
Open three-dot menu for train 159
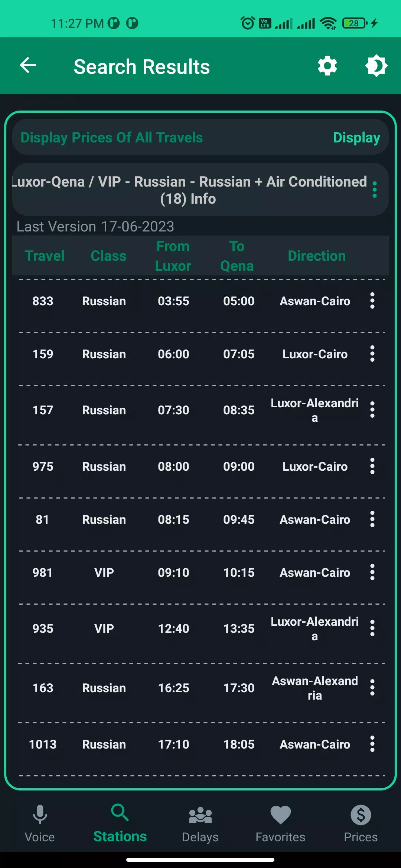pyautogui.click(x=372, y=354)
